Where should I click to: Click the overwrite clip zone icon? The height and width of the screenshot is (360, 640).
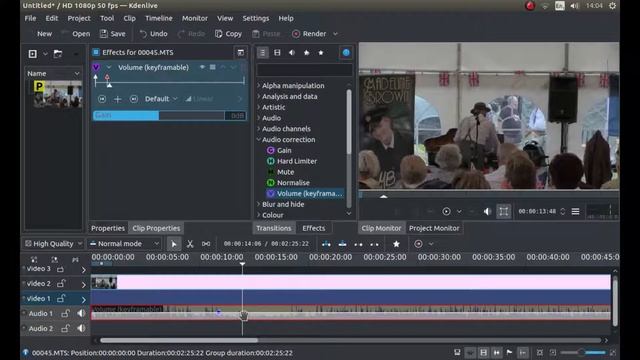[342, 244]
